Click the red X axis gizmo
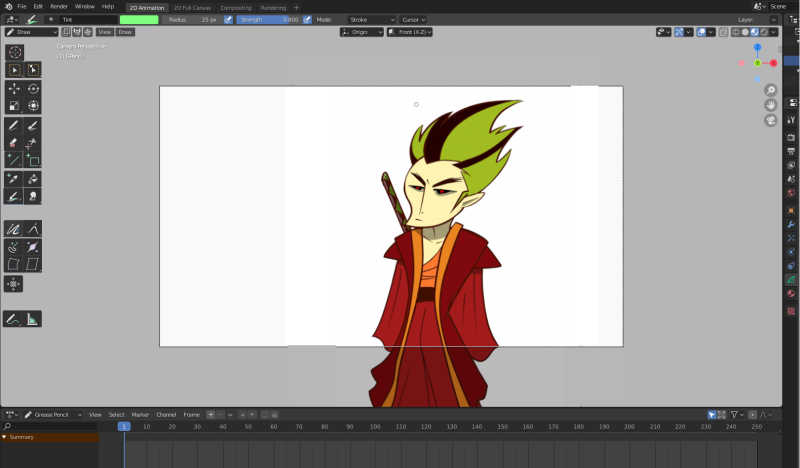800x468 pixels. tap(773, 63)
